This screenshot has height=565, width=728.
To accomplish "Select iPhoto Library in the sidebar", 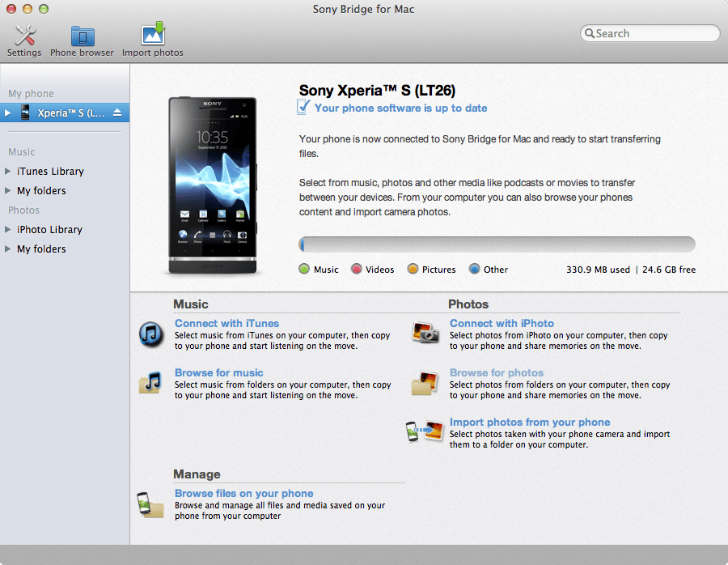I will coord(49,230).
